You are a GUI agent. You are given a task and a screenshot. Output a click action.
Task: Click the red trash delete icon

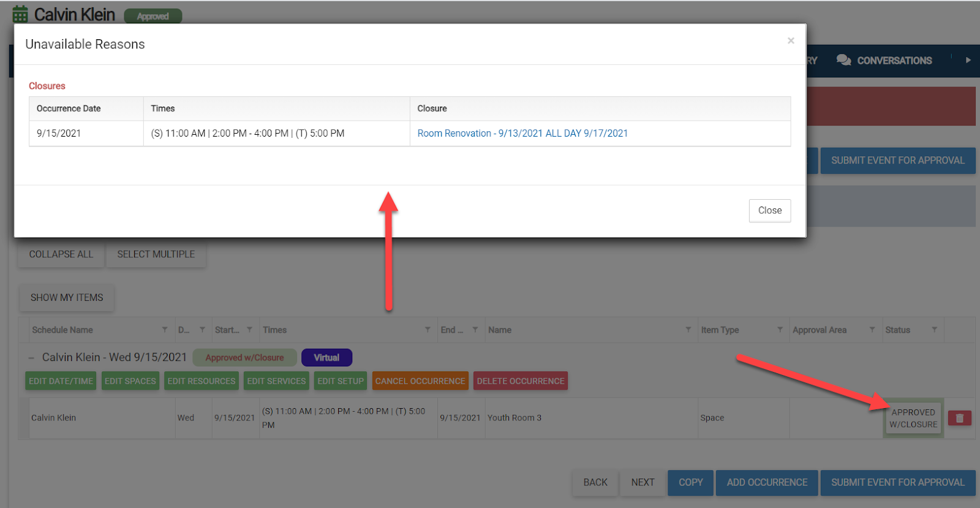point(959,418)
